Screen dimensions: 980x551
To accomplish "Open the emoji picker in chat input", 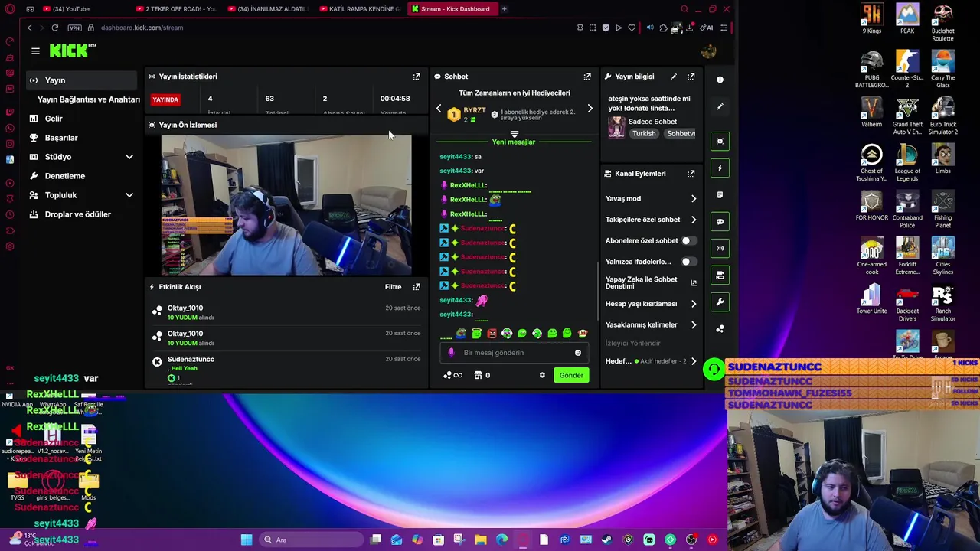I will [x=578, y=353].
